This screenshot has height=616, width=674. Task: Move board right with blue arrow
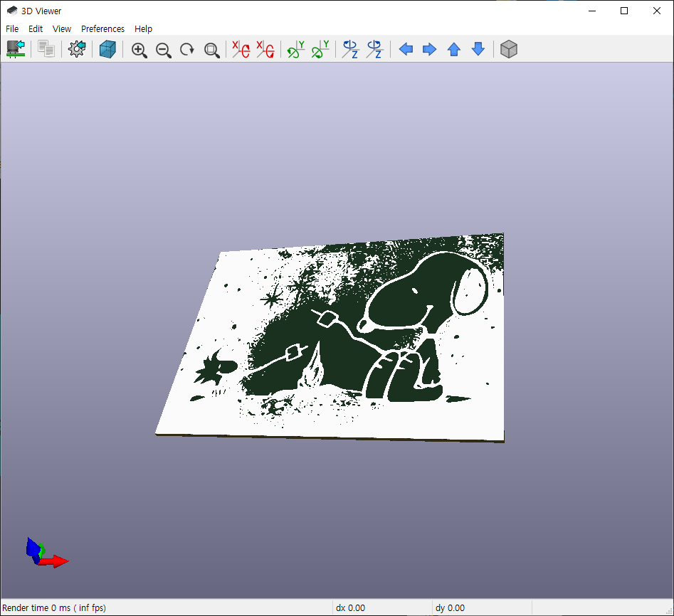coord(429,49)
